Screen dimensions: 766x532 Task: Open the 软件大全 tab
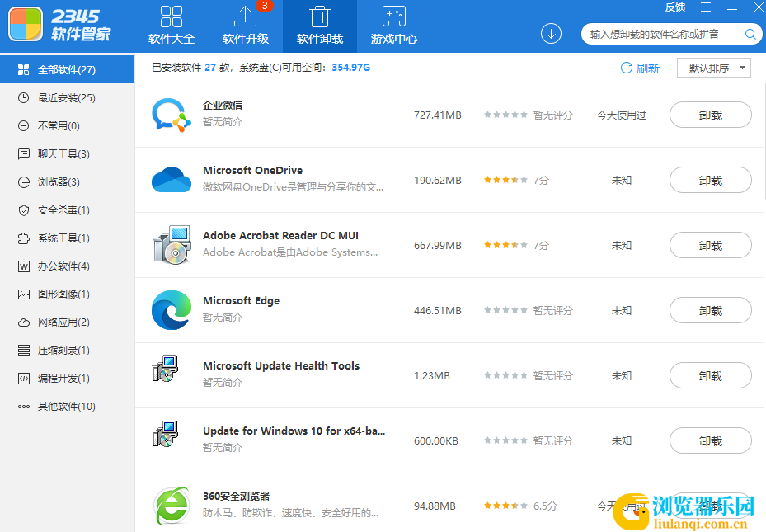click(172, 26)
